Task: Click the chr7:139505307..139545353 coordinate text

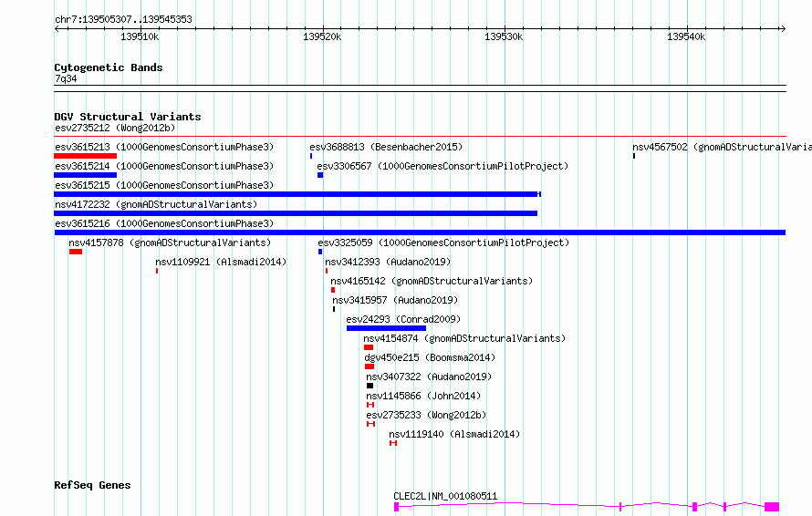Action: point(123,19)
